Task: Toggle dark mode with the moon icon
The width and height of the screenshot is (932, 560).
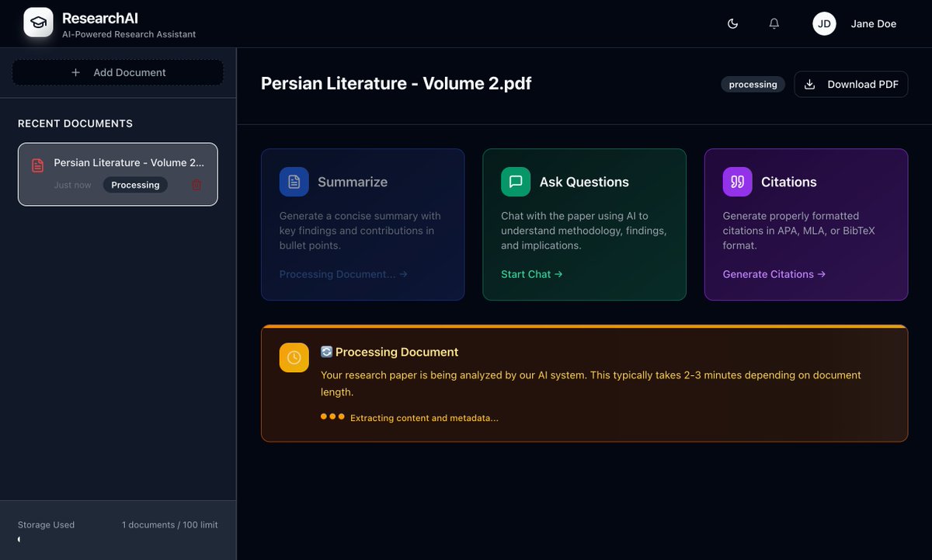Action: (x=732, y=23)
